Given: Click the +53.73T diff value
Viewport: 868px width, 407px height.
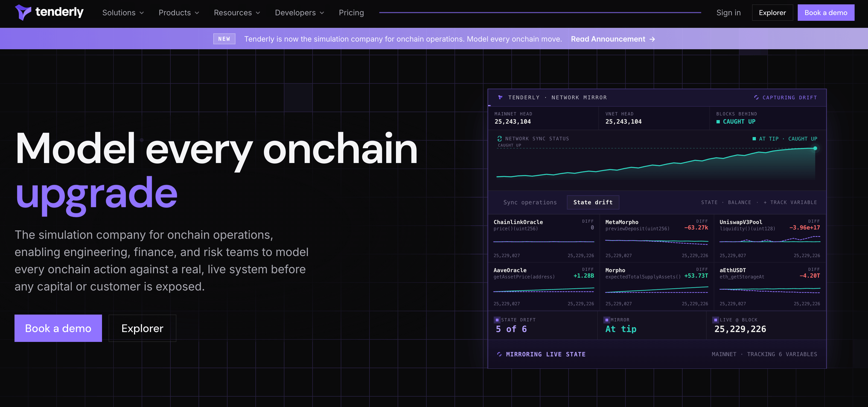Looking at the screenshot, I should pos(696,276).
